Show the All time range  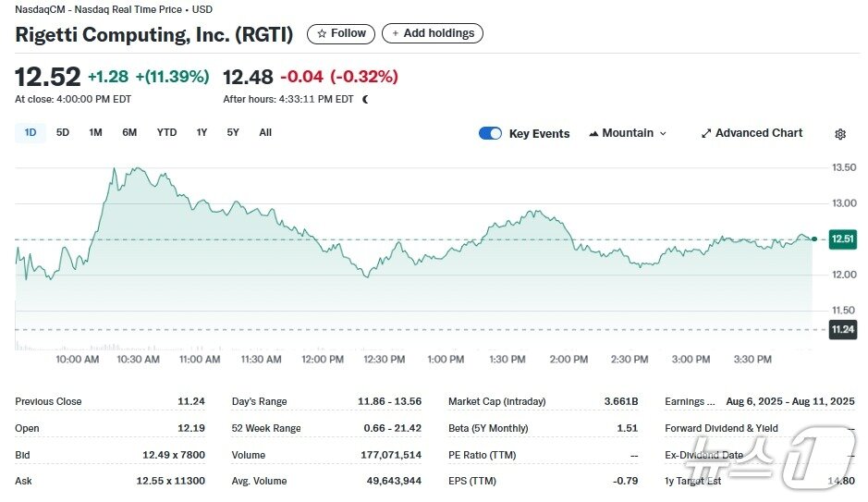(265, 132)
